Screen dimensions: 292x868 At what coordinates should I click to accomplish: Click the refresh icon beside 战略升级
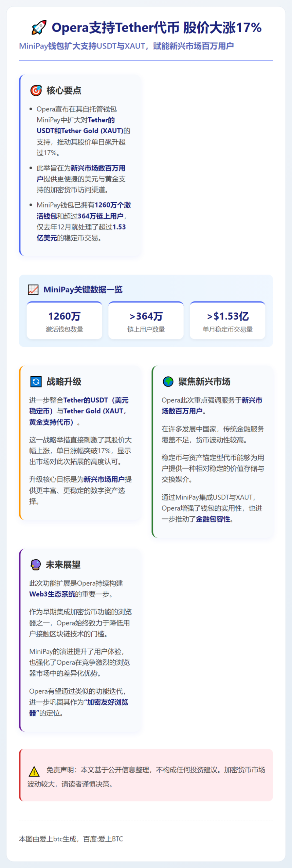click(x=36, y=381)
